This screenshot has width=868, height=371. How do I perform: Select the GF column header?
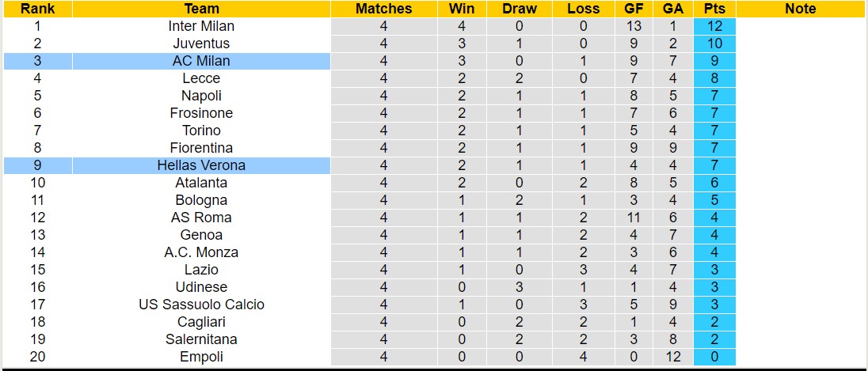pyautogui.click(x=634, y=9)
